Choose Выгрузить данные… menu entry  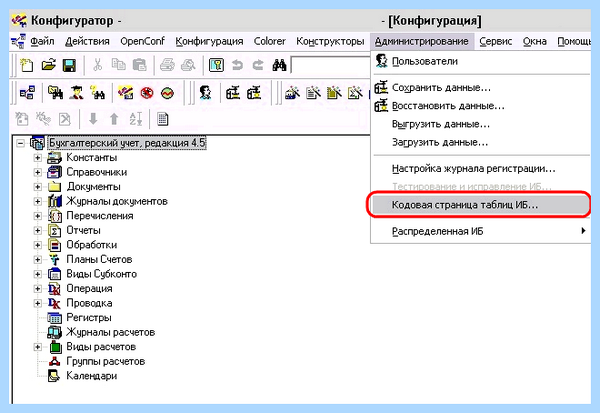[481, 124]
